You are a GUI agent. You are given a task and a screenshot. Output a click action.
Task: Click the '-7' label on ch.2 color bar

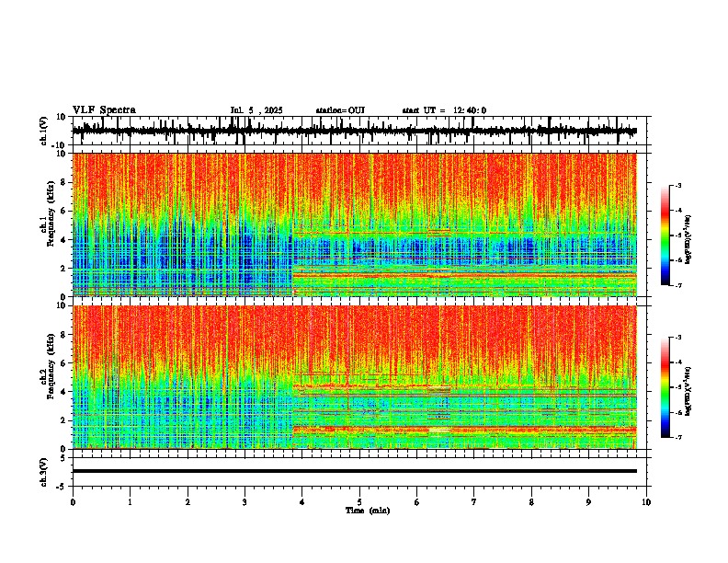tap(678, 437)
